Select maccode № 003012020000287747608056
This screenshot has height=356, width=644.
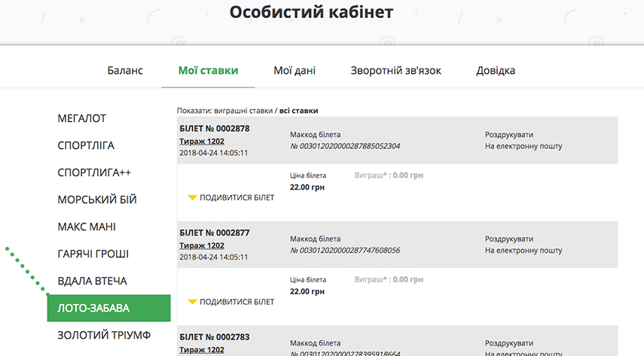click(345, 251)
